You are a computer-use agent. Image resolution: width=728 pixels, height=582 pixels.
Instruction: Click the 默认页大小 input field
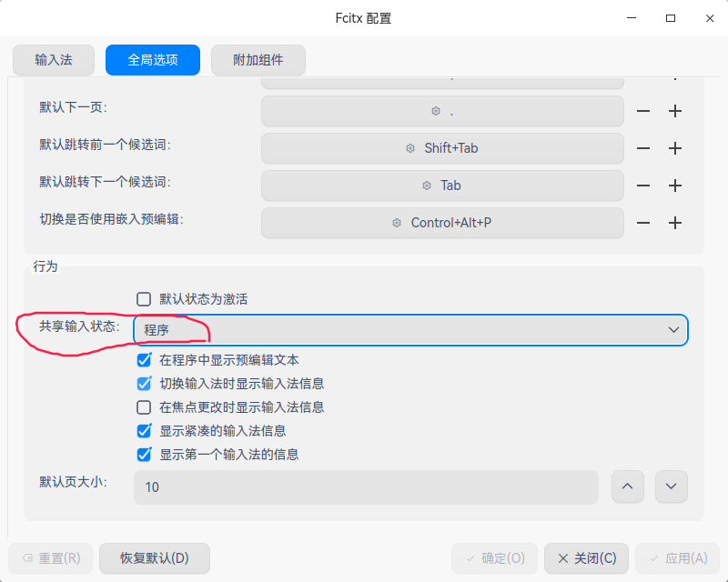coord(366,487)
